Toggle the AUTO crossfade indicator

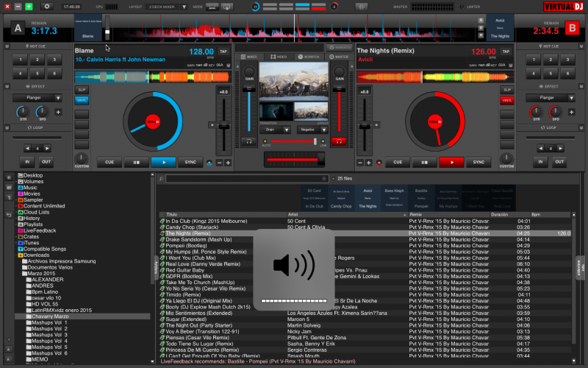point(265,141)
